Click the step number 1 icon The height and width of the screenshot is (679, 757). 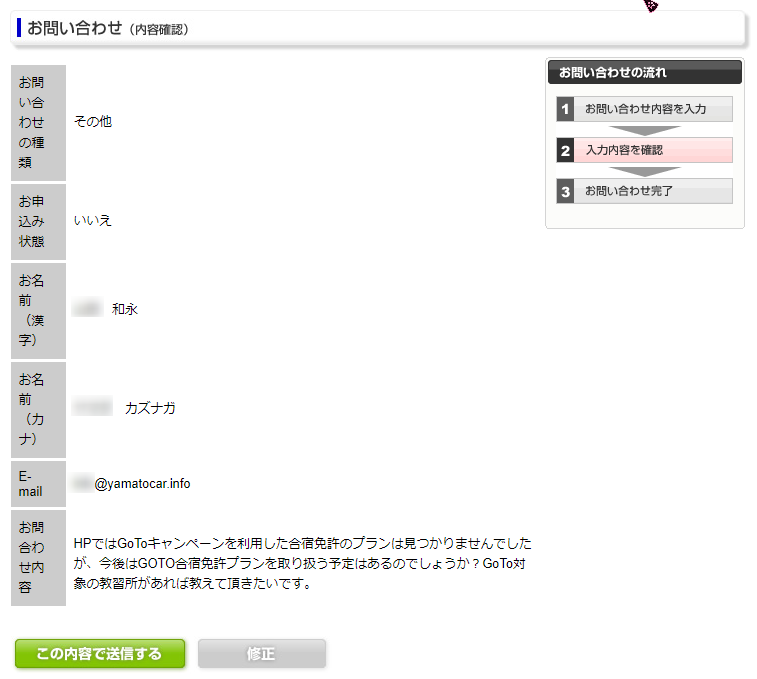tap(565, 109)
